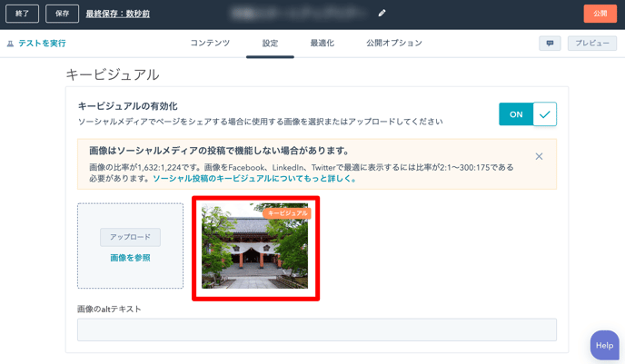The height and width of the screenshot is (364, 625).
Task: Open the プレビュー button
Action: [592, 44]
